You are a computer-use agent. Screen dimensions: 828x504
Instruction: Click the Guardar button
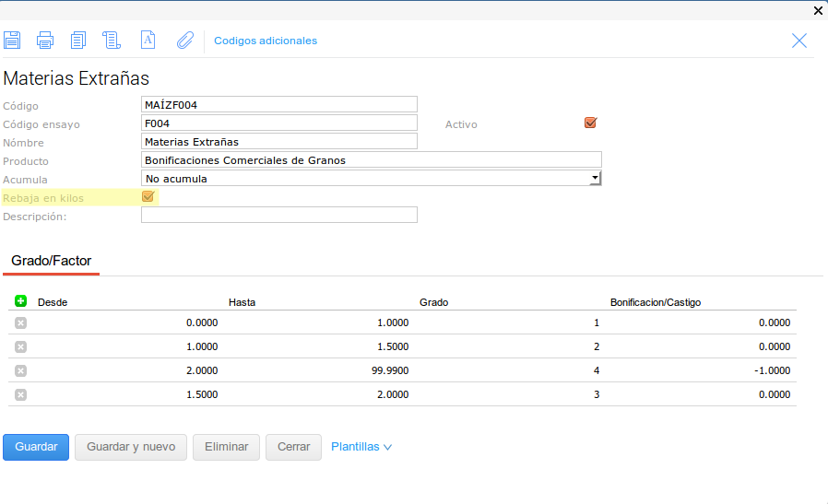(x=36, y=447)
